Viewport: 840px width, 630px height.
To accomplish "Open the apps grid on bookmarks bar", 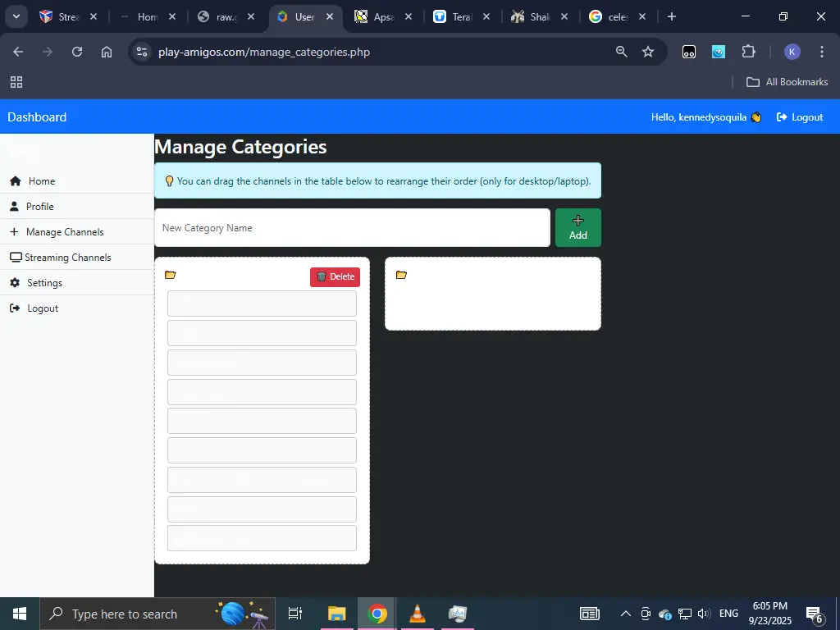I will (x=16, y=82).
